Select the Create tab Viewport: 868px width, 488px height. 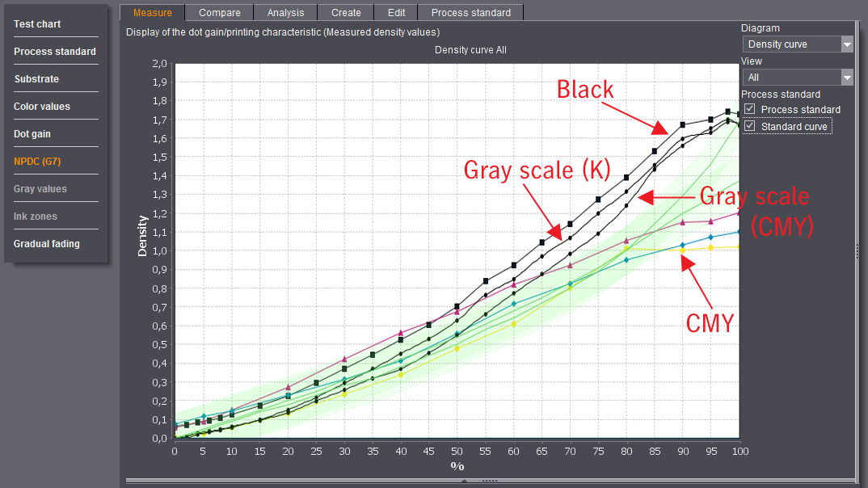pos(346,12)
